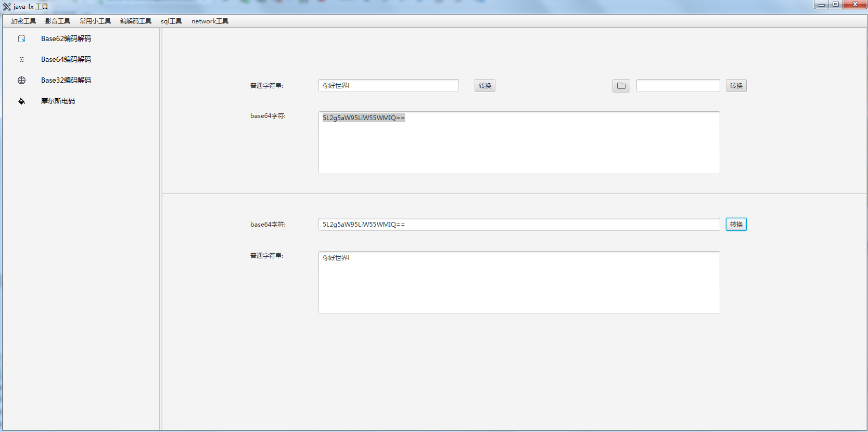Click the Base62 sidebar icon
This screenshot has height=432, width=868.
tap(22, 39)
